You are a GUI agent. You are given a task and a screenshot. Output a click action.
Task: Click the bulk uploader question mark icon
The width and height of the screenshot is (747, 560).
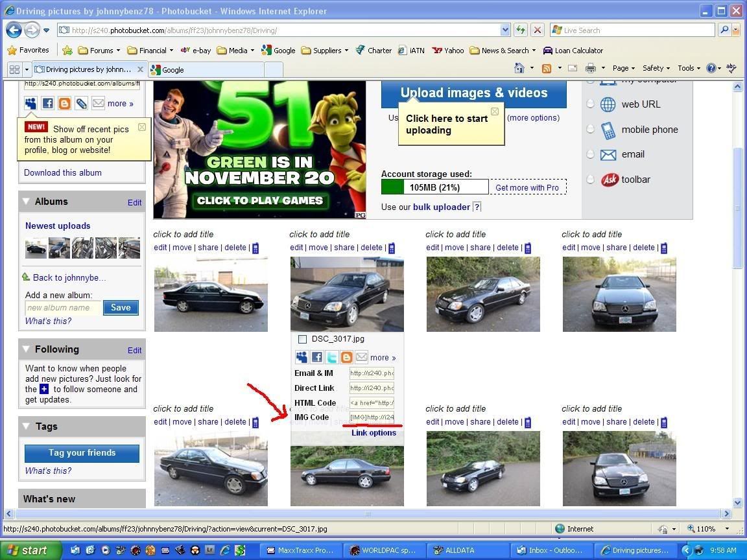coord(477,207)
